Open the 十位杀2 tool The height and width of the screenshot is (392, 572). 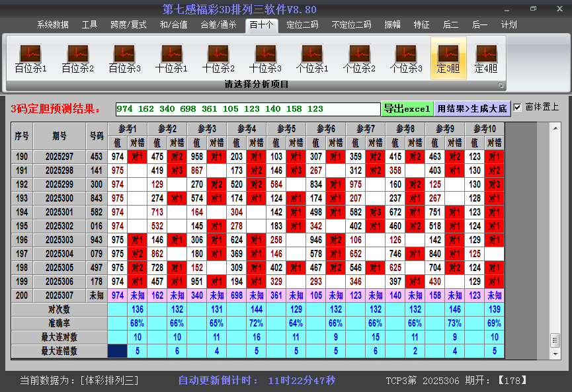[x=218, y=56]
